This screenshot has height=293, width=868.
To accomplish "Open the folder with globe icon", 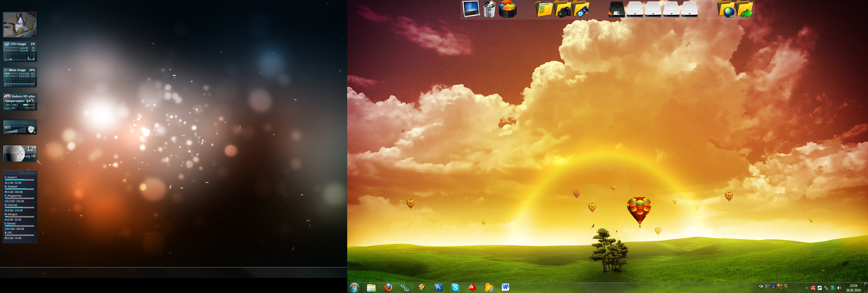I will click(x=726, y=9).
